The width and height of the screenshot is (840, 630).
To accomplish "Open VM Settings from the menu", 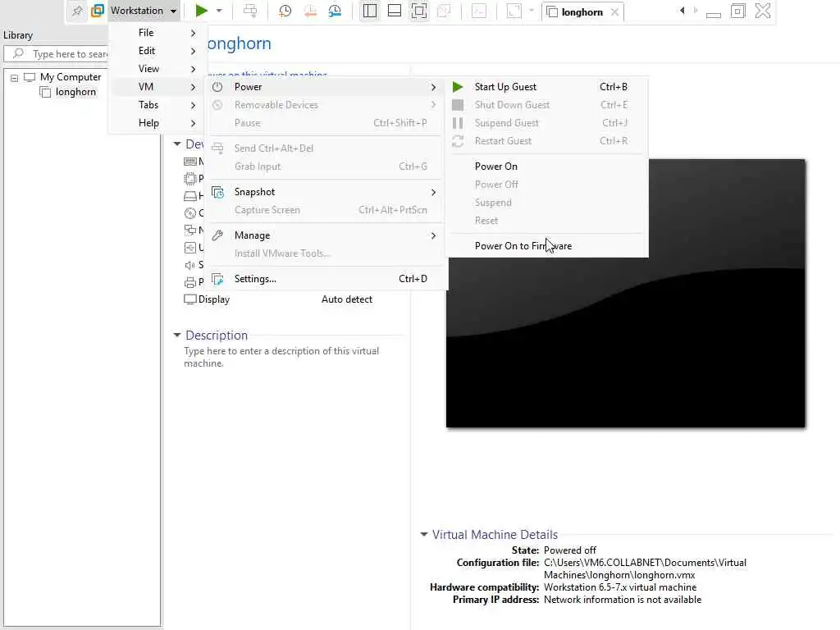I will (325, 279).
